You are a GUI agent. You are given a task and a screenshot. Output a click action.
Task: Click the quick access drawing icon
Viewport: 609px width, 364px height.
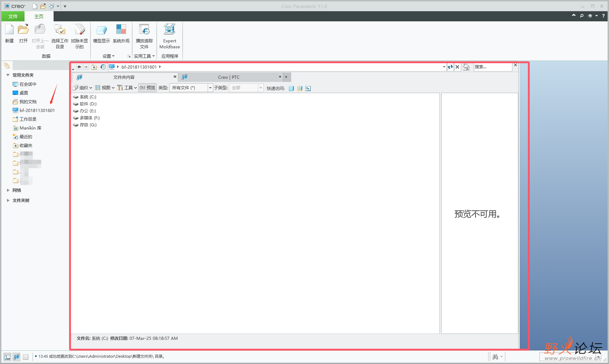(308, 89)
